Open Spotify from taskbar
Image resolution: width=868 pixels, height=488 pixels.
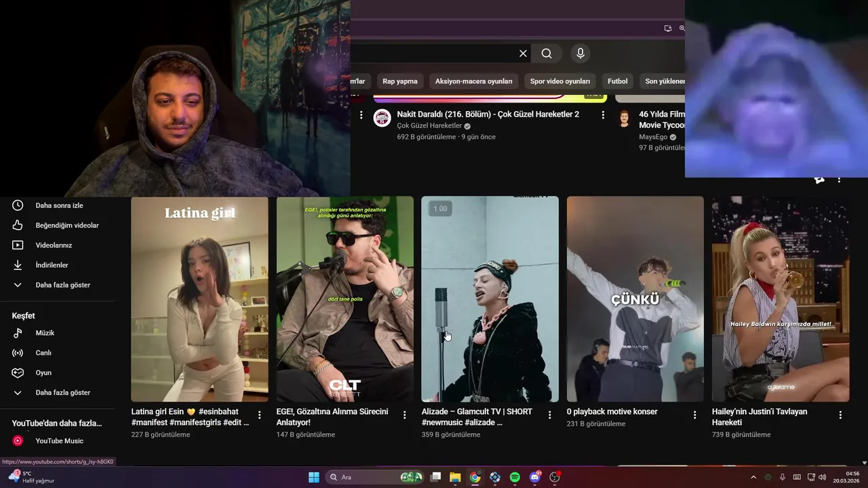515,477
